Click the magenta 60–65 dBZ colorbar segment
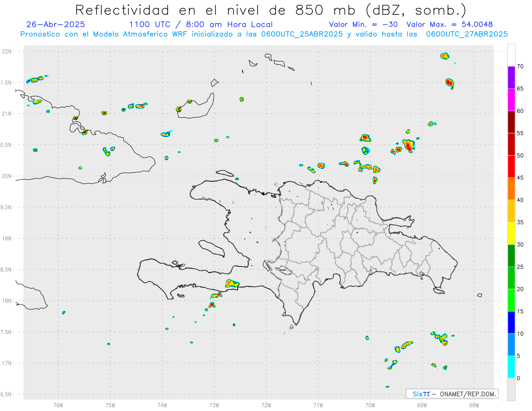The image size is (532, 411). coord(511,100)
